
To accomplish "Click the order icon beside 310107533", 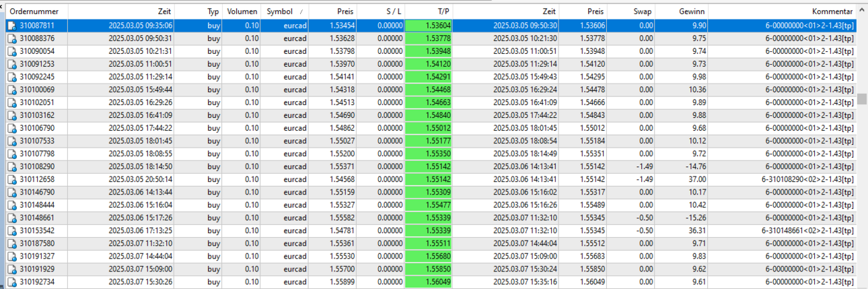I will point(11,141).
